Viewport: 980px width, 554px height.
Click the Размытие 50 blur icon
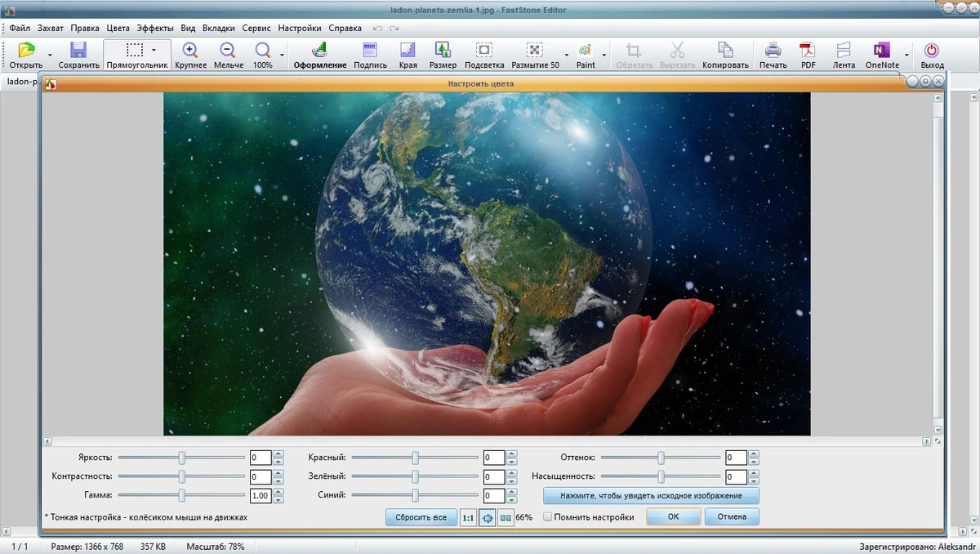pyautogui.click(x=535, y=51)
